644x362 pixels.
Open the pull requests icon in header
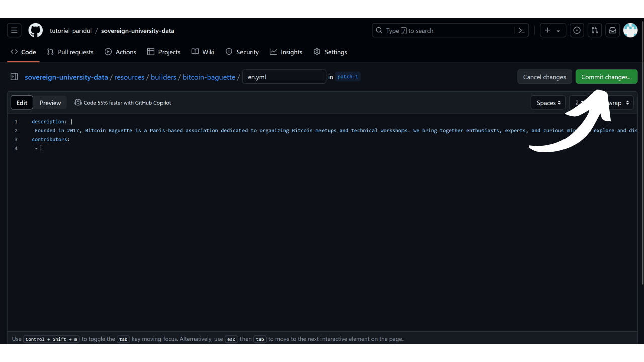pos(595,30)
